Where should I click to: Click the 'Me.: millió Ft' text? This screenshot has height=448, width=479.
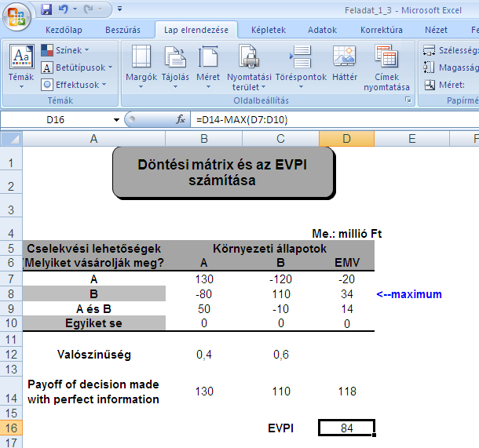347,234
